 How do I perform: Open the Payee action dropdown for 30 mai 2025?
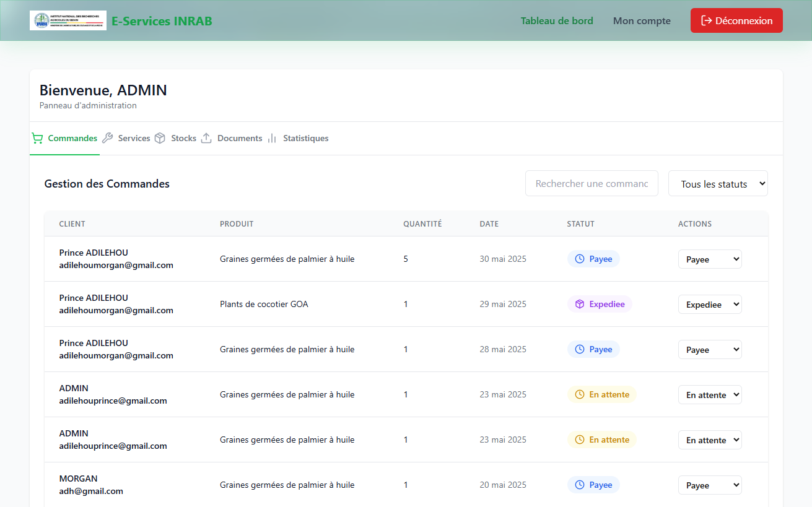[710, 259]
